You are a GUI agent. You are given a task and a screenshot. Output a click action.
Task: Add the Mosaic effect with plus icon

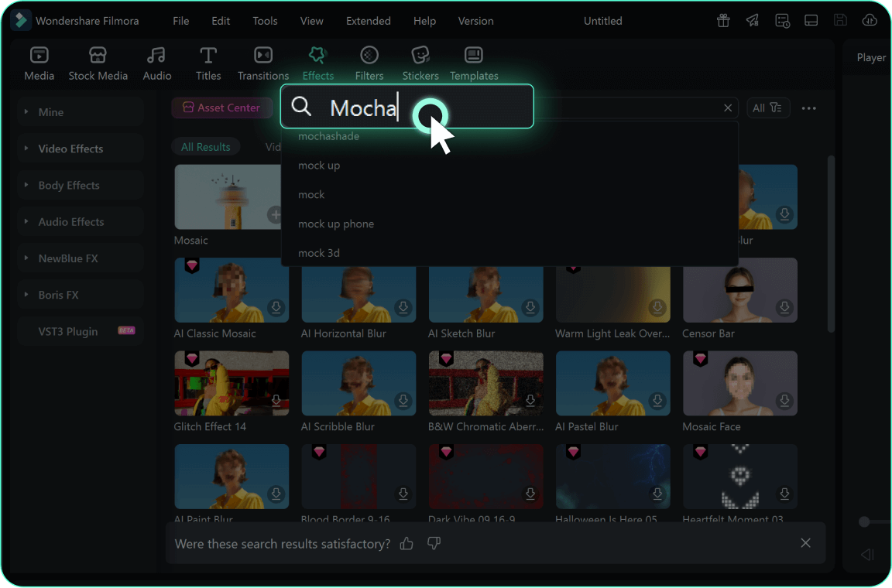click(275, 214)
